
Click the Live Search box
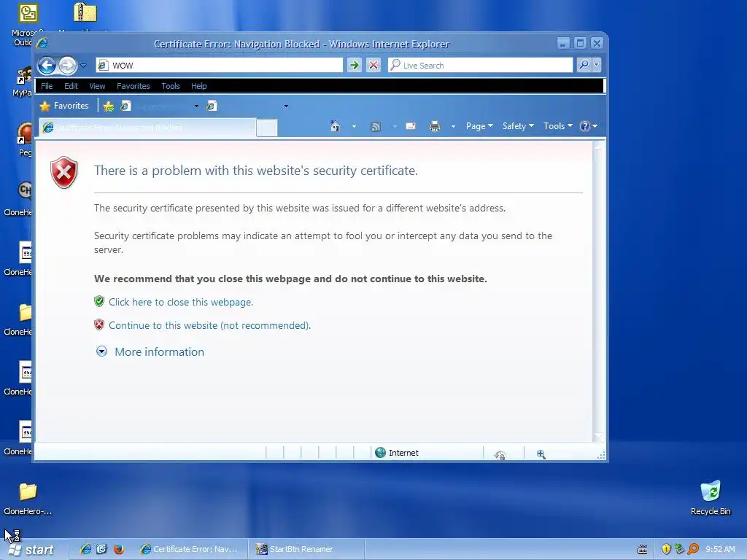[480, 65]
